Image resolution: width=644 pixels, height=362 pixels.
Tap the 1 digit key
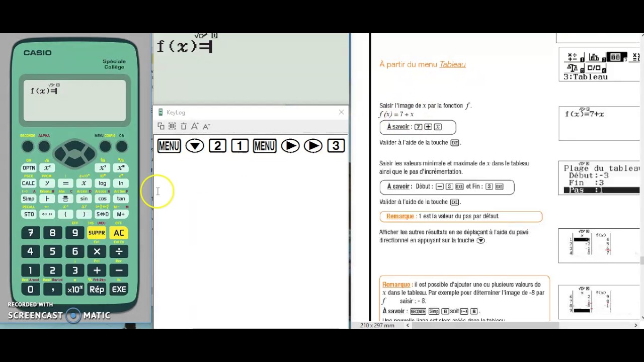[30, 270]
